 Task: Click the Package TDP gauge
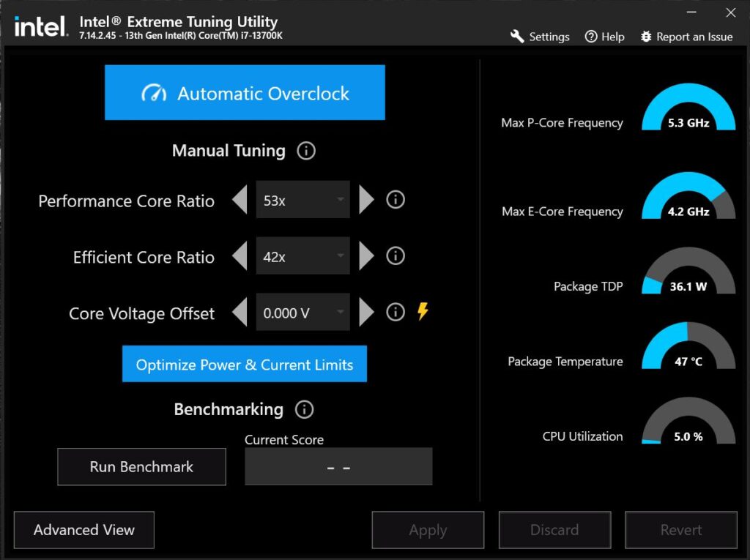(688, 270)
